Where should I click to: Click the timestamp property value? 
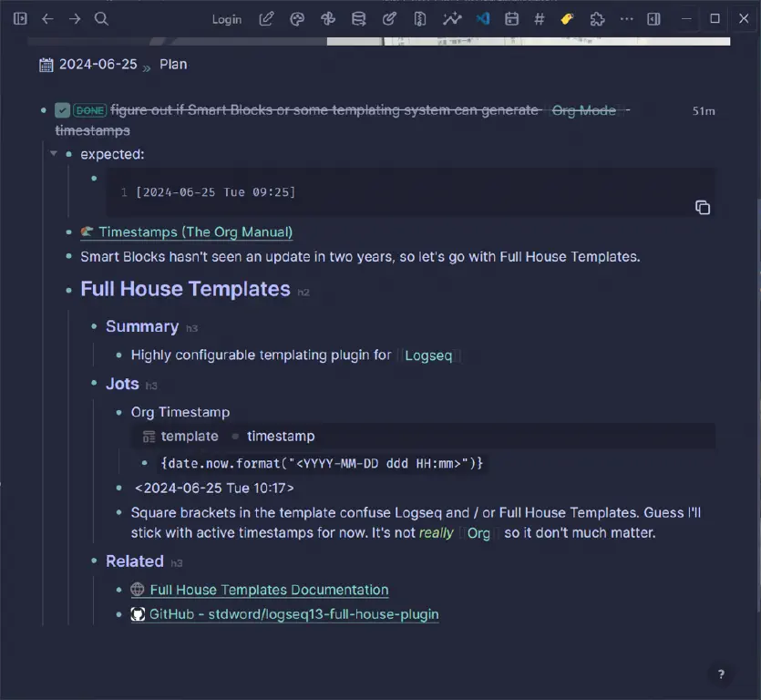(281, 436)
